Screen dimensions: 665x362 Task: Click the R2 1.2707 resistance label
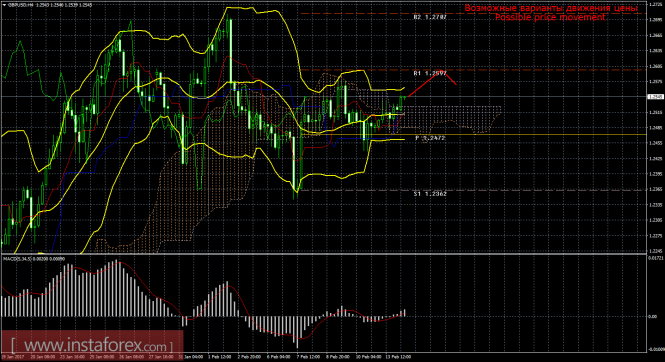coord(430,17)
